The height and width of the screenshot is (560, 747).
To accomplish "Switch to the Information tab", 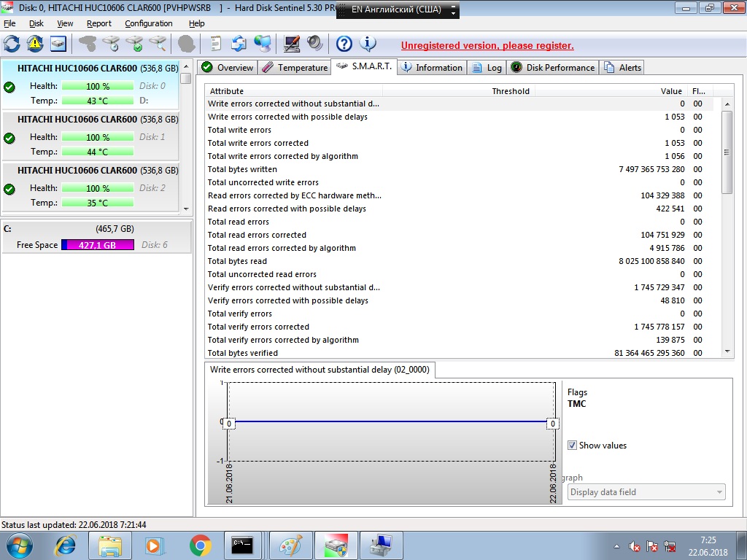I will pos(432,67).
